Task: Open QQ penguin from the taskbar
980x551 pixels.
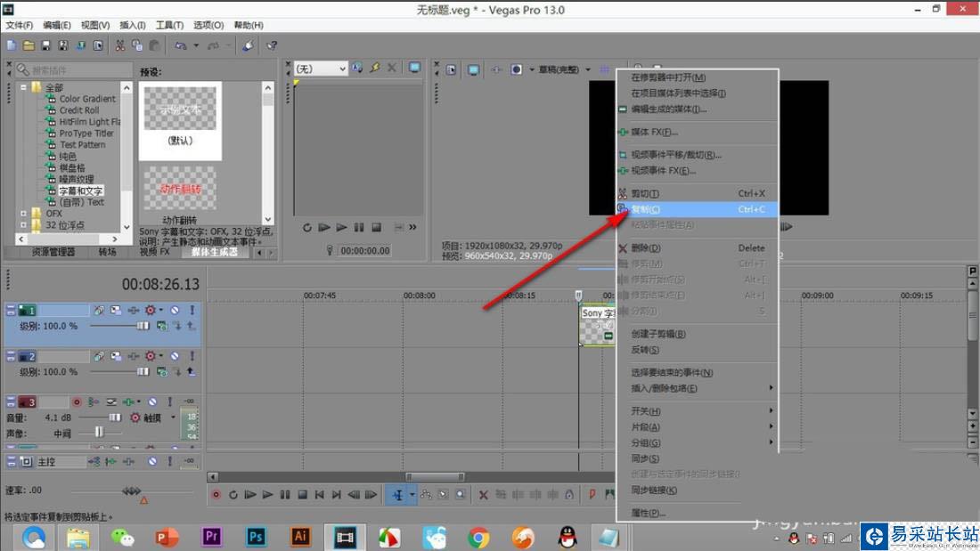Action: pyautogui.click(x=568, y=537)
